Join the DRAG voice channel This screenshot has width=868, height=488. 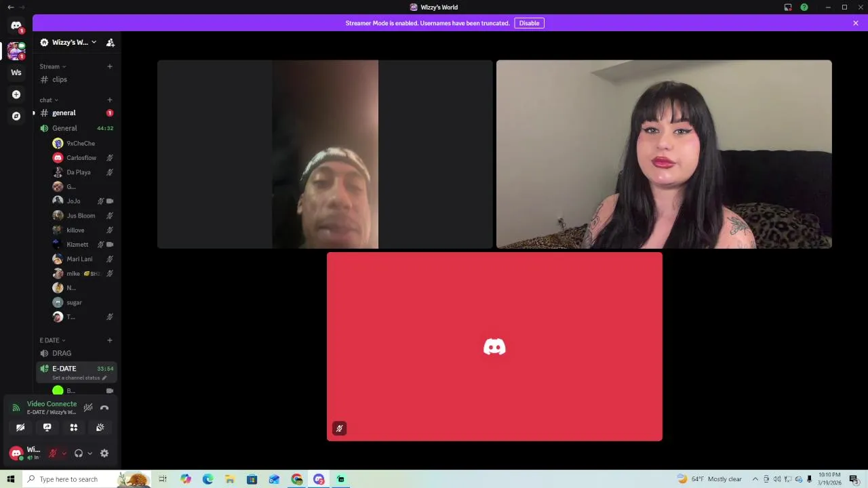[76, 353]
